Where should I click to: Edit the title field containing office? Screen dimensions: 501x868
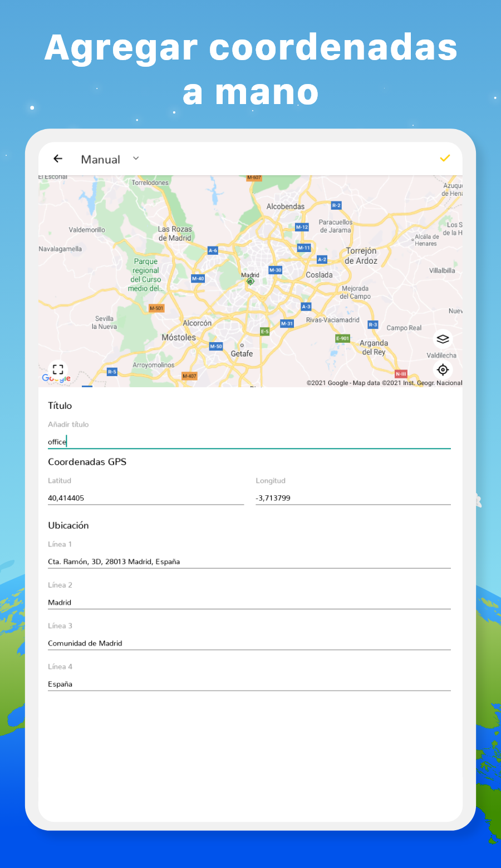coord(249,442)
